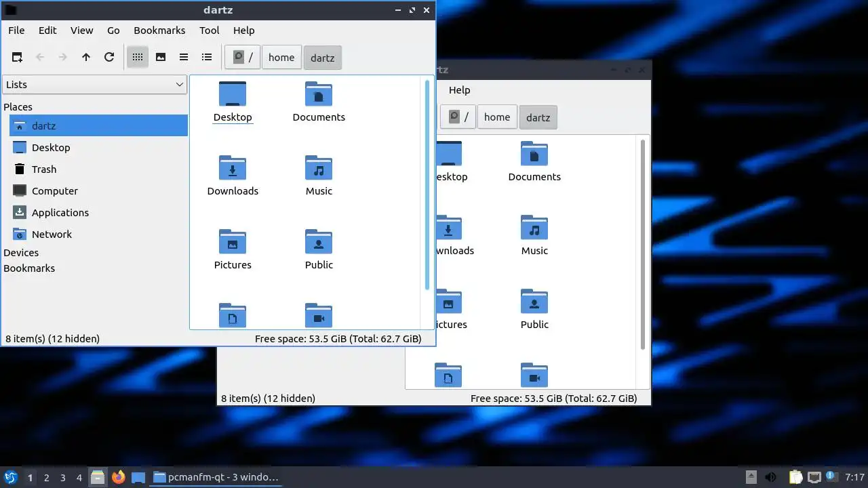The width and height of the screenshot is (868, 488).
Task: Switch to virtual desktop 2
Action: pos(46,478)
